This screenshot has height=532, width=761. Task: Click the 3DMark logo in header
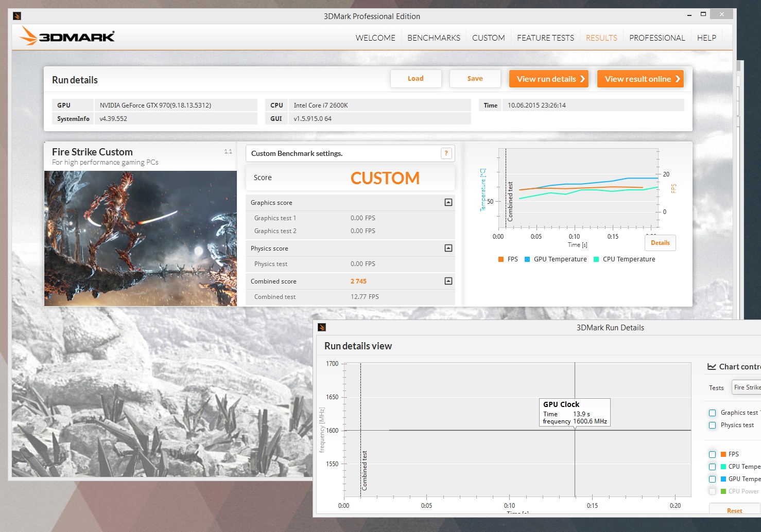click(67, 37)
